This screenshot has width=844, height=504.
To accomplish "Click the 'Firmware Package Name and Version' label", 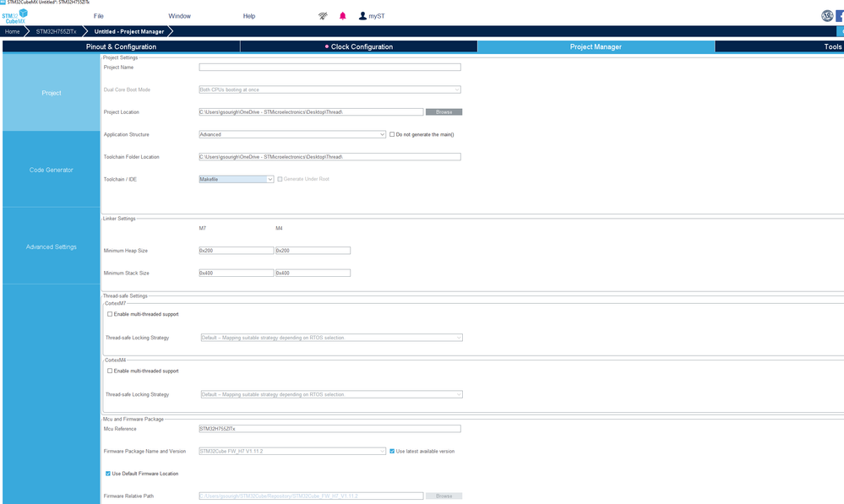I will pos(144,452).
